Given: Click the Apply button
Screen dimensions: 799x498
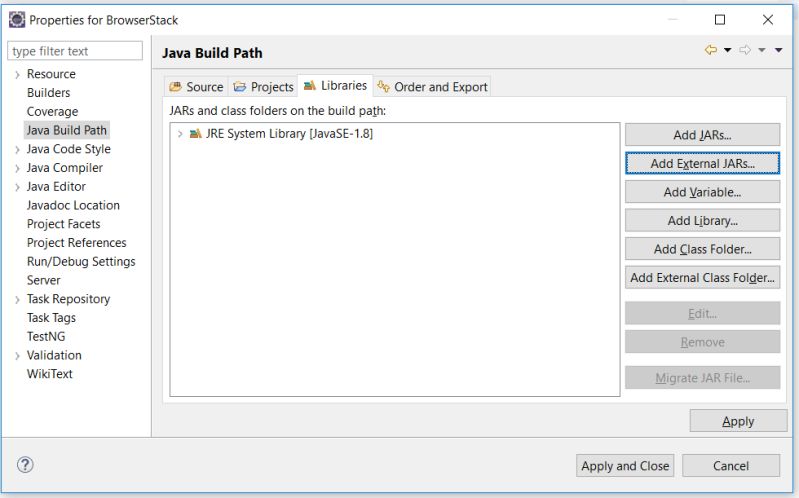Looking at the screenshot, I should pos(738,421).
